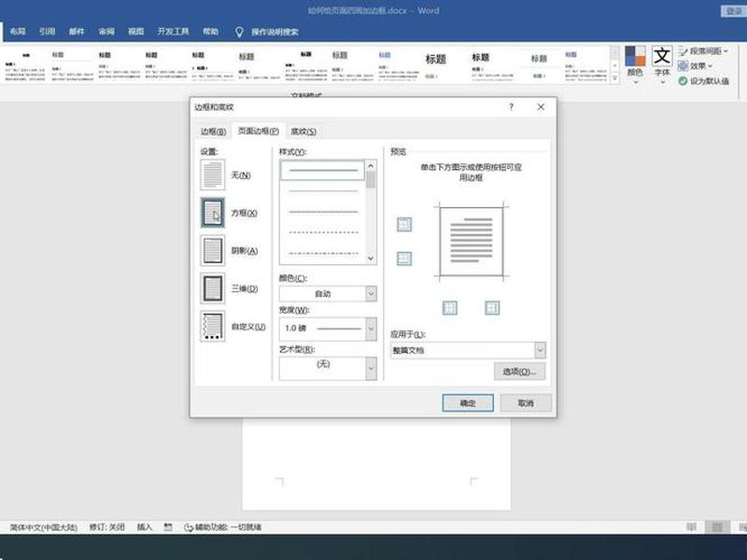The width and height of the screenshot is (747, 560).
Task: Toggle the top border button in preview
Action: coord(404,224)
